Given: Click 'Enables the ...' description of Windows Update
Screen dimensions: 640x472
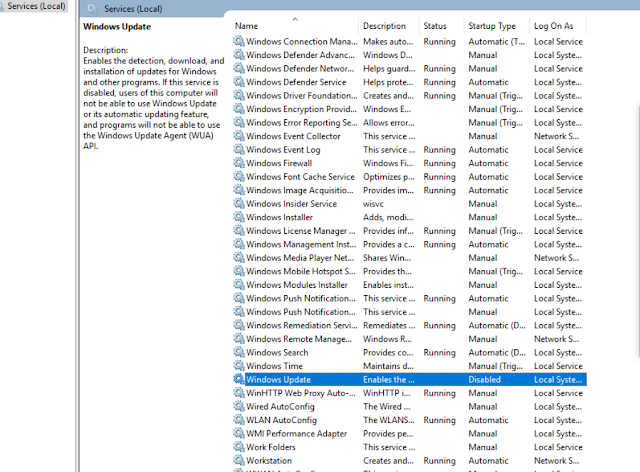Looking at the screenshot, I should click(389, 379).
